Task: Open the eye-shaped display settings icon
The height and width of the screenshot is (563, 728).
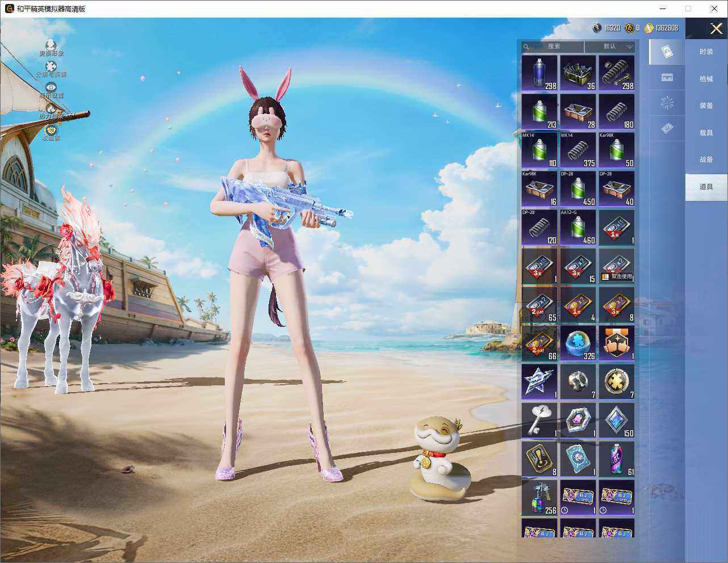Action: (51, 87)
